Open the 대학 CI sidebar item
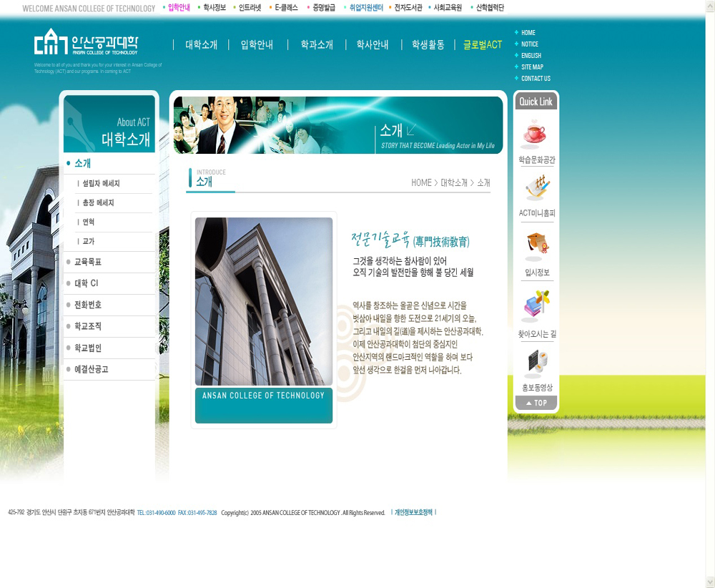715x588 pixels. click(87, 283)
